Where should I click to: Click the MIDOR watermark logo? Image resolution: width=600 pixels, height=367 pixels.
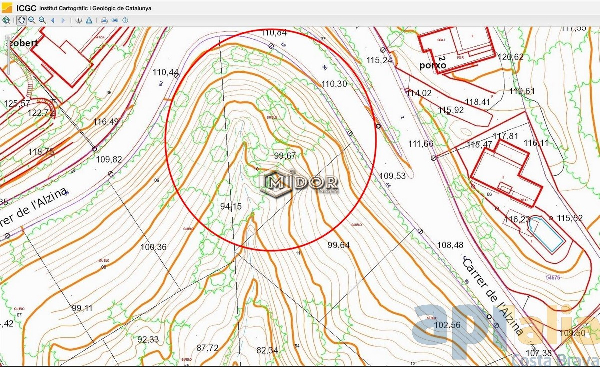(x=299, y=183)
